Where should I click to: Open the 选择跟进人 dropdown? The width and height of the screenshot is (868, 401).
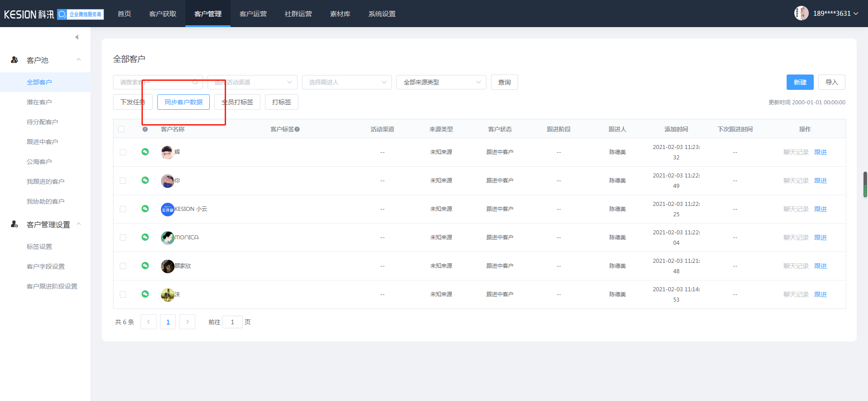[x=346, y=82]
